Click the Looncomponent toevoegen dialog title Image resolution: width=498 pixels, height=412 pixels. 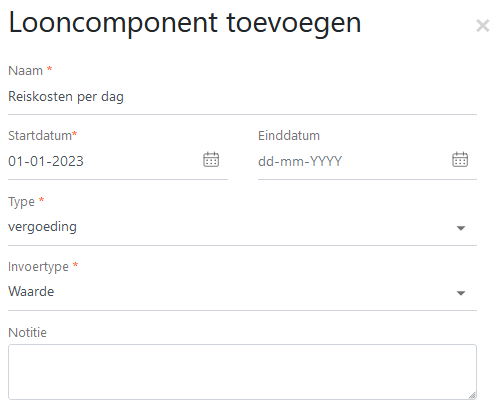click(185, 23)
